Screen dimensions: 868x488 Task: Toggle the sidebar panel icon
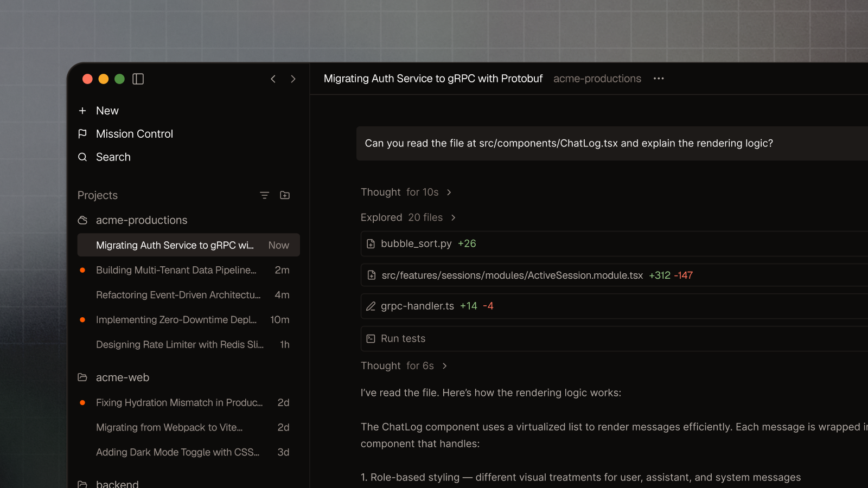[138, 79]
